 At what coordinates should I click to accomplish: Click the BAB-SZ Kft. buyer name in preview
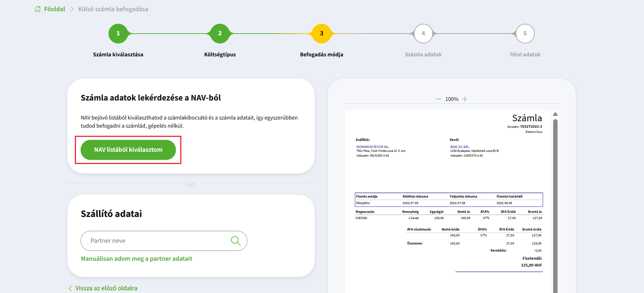460,147
